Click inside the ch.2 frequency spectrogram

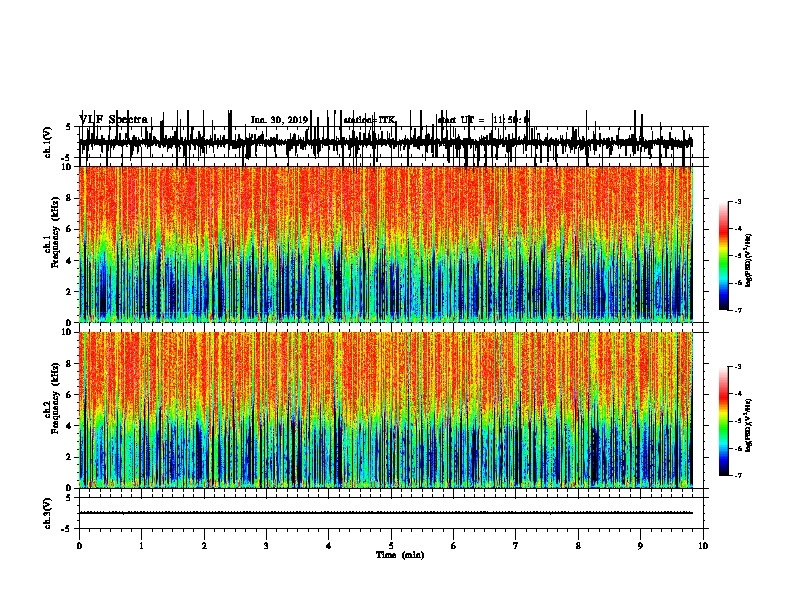click(x=386, y=410)
